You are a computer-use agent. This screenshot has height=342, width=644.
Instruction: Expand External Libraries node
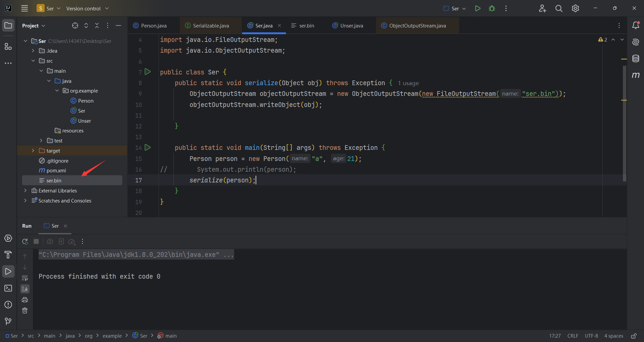25,190
